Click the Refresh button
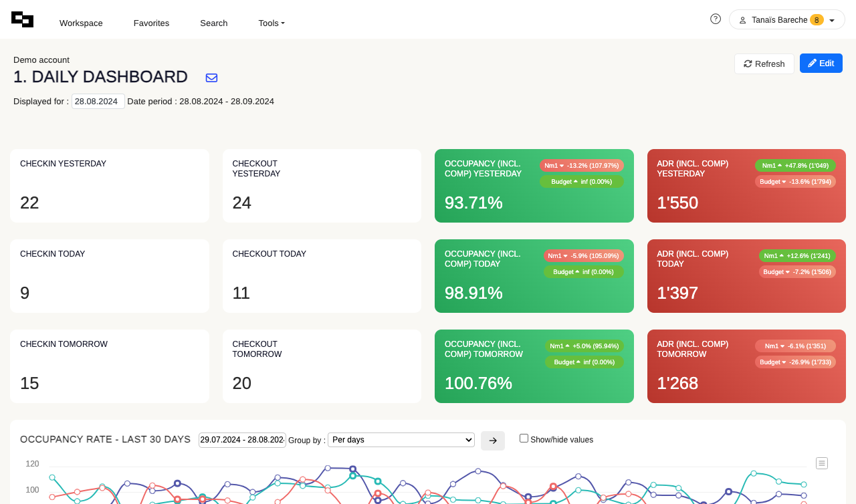This screenshot has width=856, height=504. tap(764, 64)
